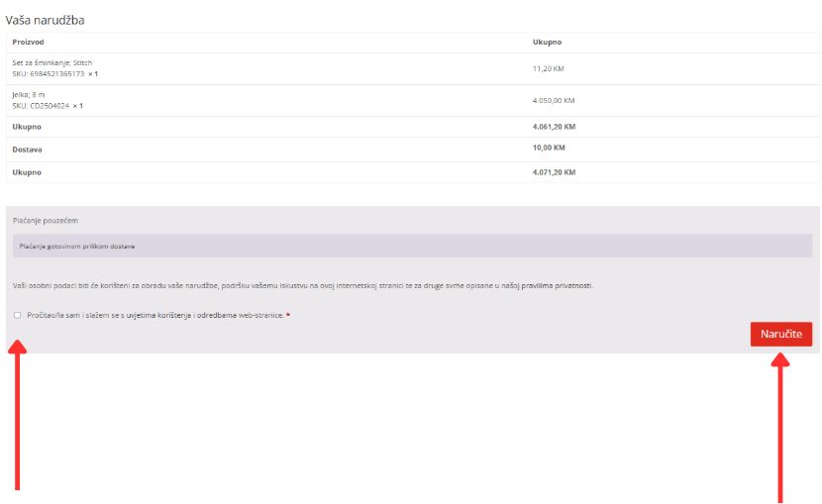
Task: Click the red required asterisk after terms text
Action: pyautogui.click(x=288, y=315)
